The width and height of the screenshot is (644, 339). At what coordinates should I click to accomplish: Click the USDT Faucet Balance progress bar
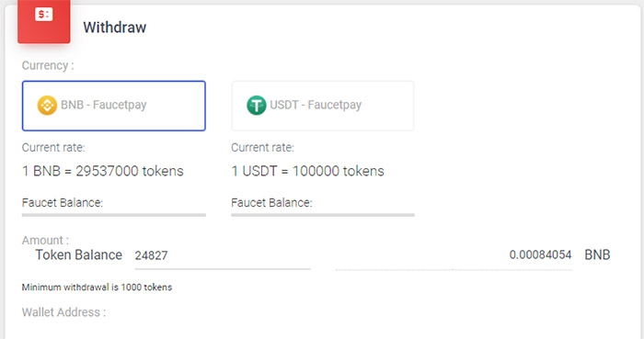(x=323, y=215)
